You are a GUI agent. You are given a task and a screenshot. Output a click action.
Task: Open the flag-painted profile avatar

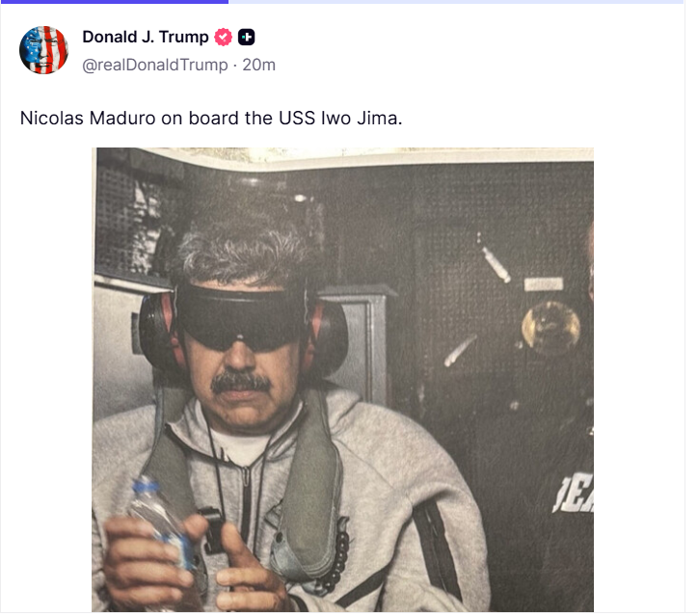(43, 50)
